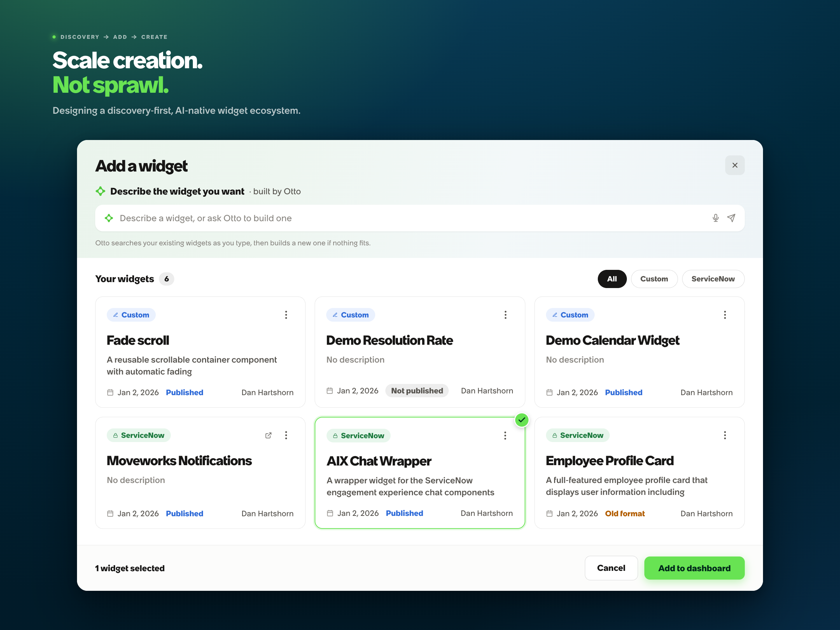The width and height of the screenshot is (840, 630).
Task: Click Published status on Moveworks Notifications
Action: click(184, 513)
